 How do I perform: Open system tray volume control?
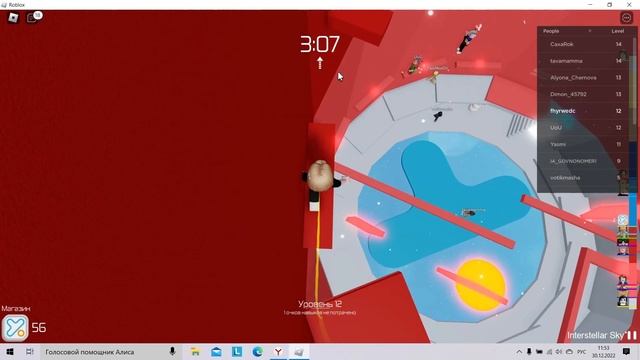tap(559, 352)
